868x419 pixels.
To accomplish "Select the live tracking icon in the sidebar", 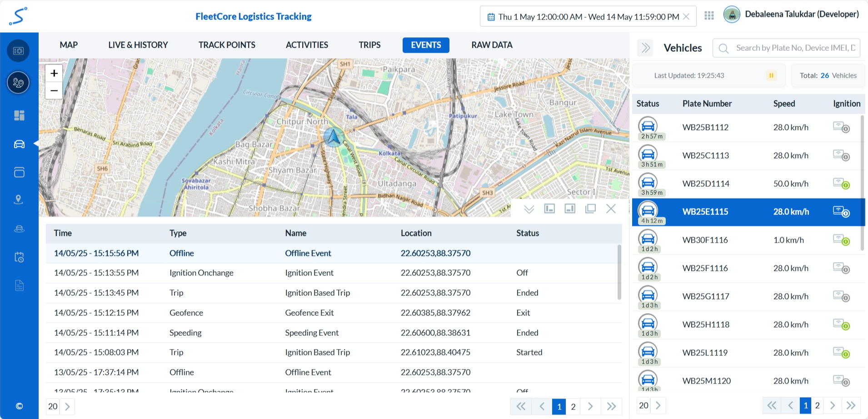I will [18, 83].
